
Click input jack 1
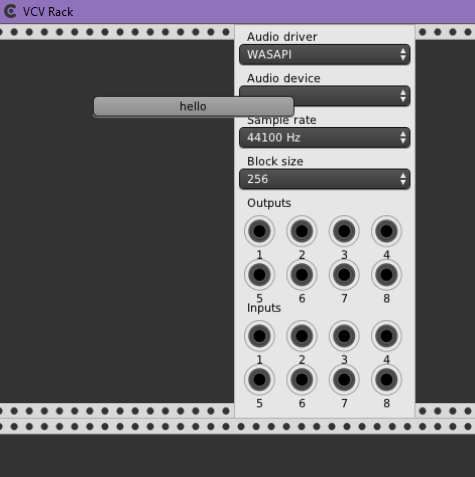[x=259, y=336]
